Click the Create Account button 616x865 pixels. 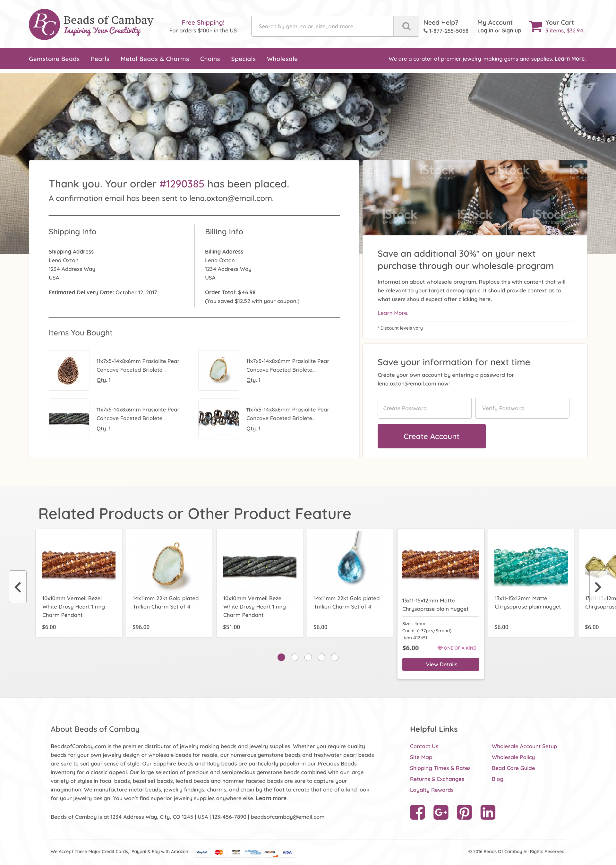pyautogui.click(x=431, y=436)
